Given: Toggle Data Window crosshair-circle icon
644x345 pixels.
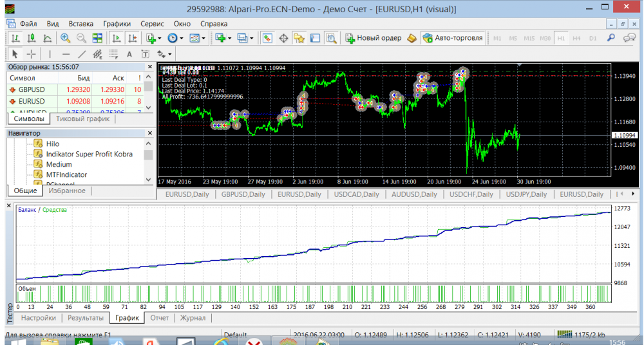Looking at the screenshot, I should pos(283,38).
